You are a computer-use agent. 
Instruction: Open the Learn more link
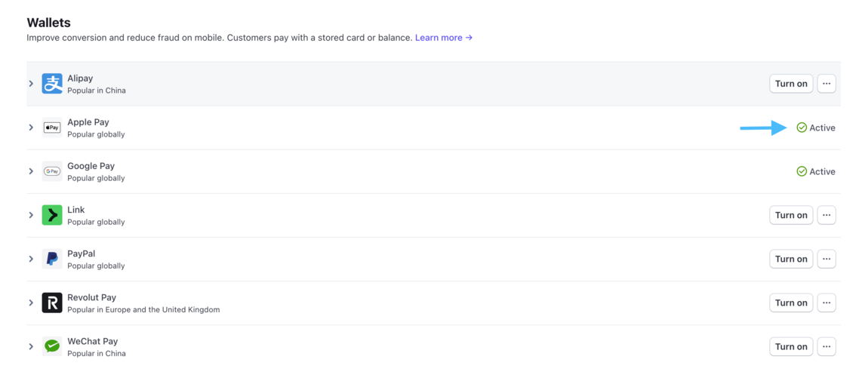point(444,38)
